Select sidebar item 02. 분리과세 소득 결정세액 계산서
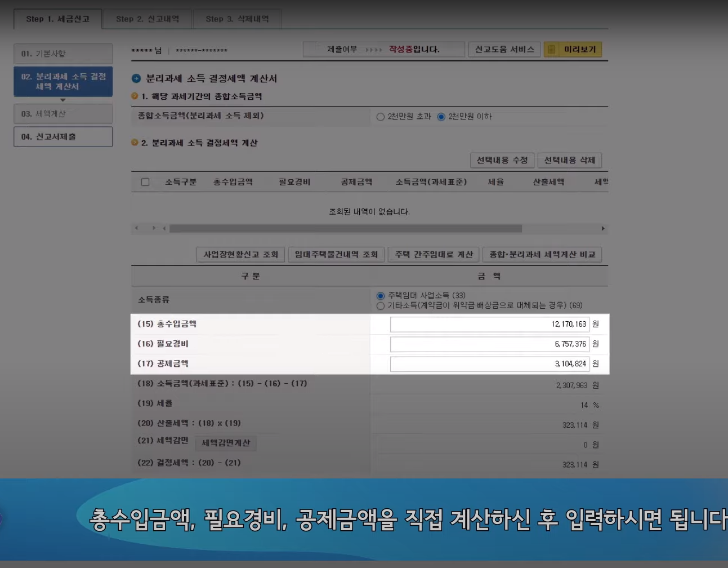The image size is (728, 568). point(63,82)
